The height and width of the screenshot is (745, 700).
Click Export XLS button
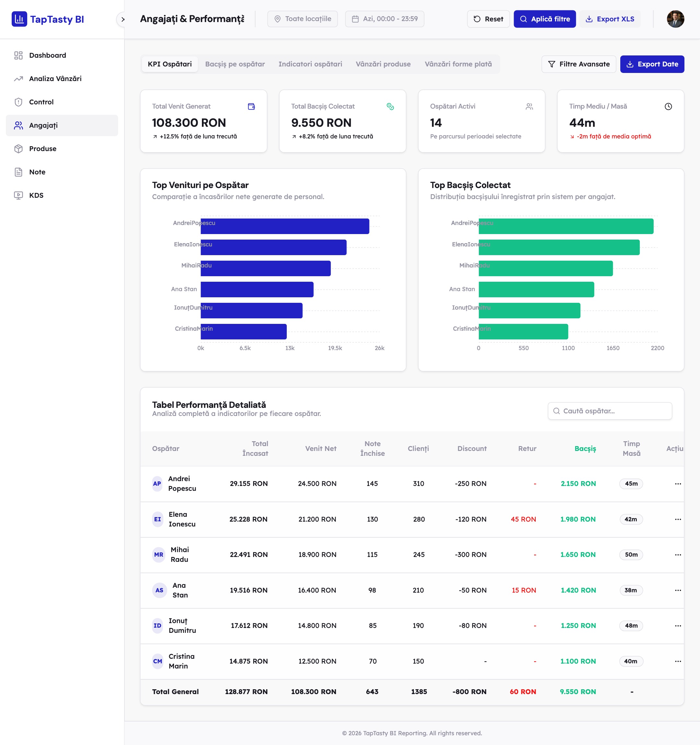(610, 19)
